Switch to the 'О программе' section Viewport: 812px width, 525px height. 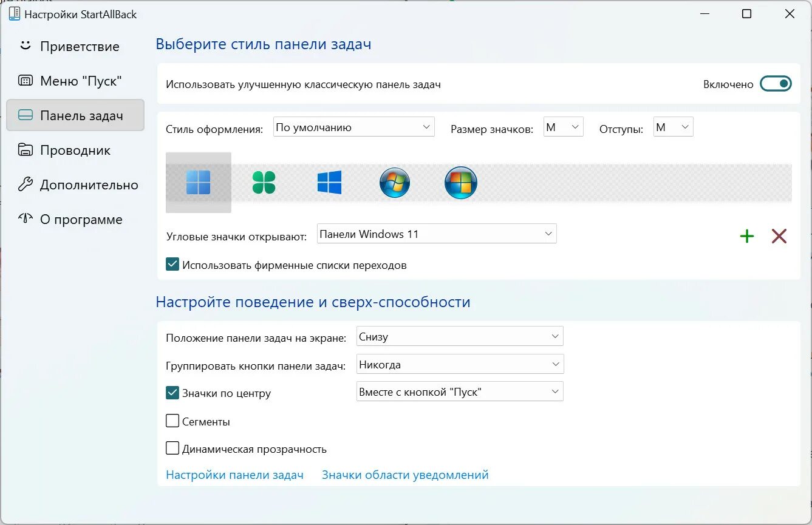click(24, 219)
